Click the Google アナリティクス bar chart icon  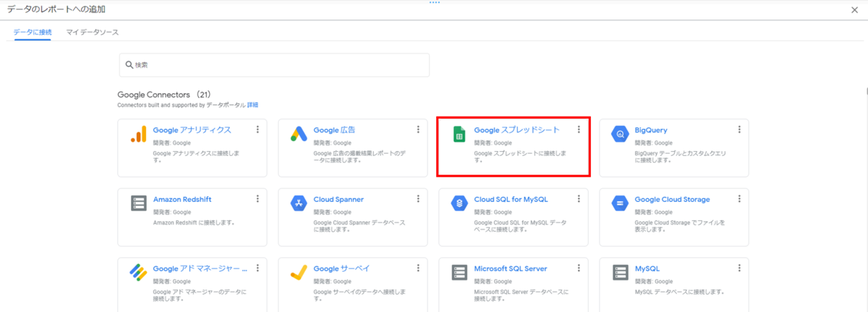tap(138, 134)
